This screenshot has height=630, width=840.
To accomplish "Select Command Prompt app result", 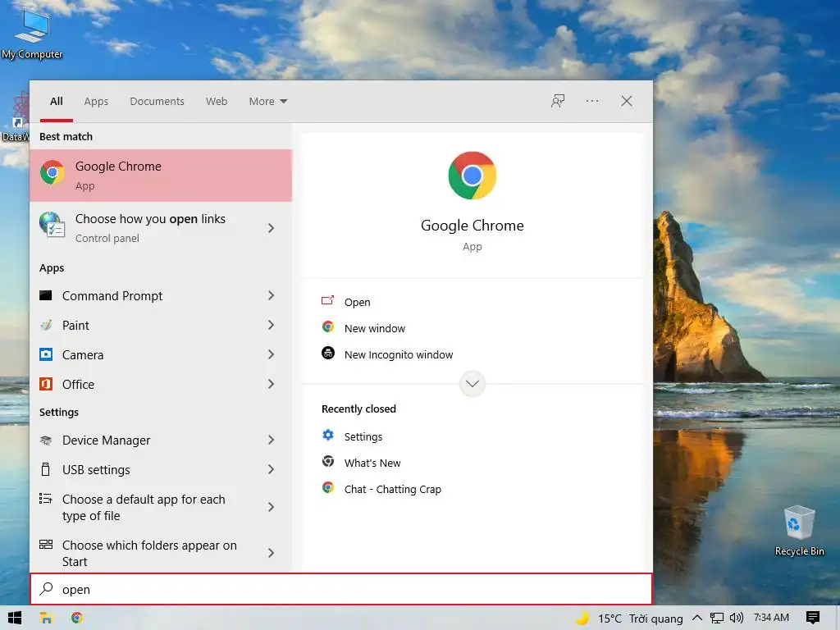I will 161,295.
